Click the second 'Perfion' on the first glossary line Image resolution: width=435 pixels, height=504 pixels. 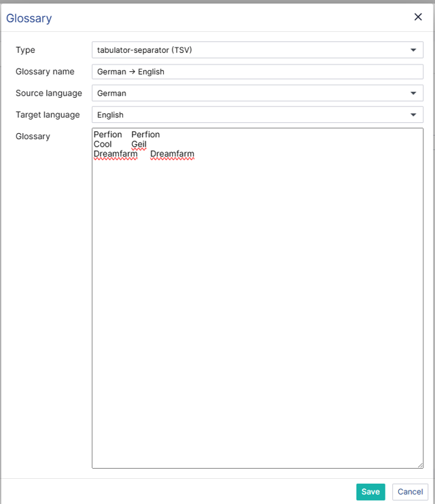[145, 134]
